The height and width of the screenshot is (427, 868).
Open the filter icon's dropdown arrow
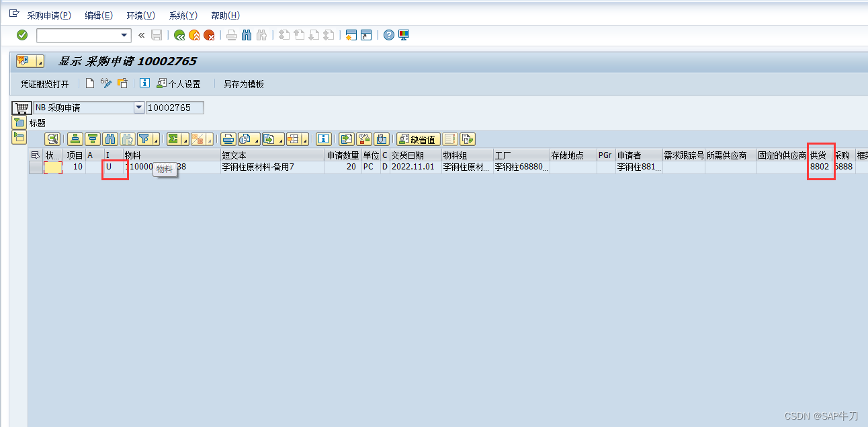coord(157,139)
